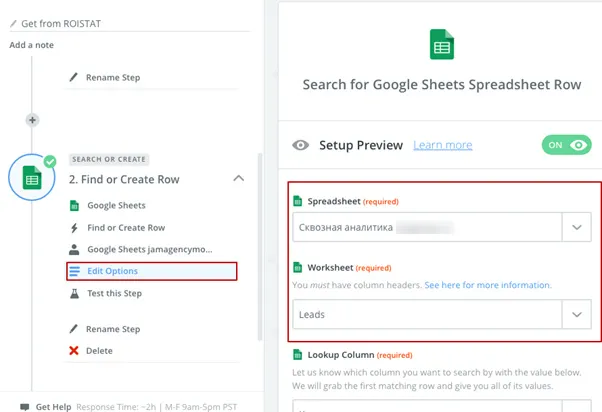The height and width of the screenshot is (412, 602).
Task: Click the chat bubble help icon
Action: pos(25,407)
